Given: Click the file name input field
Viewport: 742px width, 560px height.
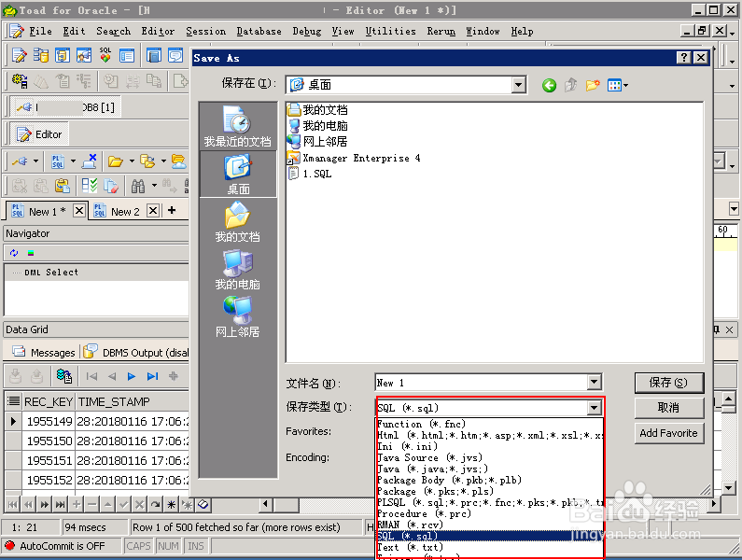Looking at the screenshot, I should [482, 383].
